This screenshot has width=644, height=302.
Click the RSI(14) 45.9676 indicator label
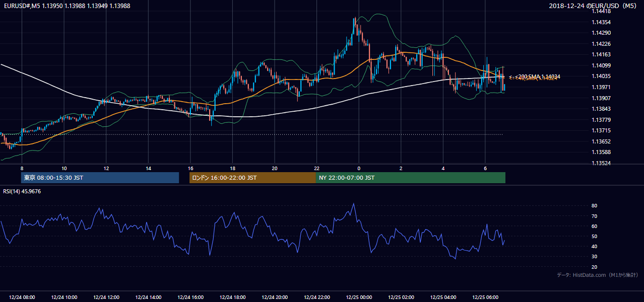pos(22,191)
